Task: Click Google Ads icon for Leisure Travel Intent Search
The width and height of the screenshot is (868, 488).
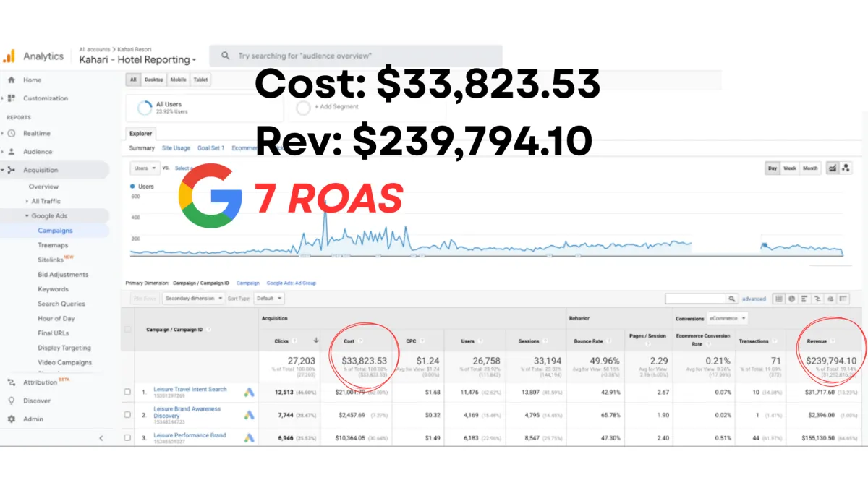Action: (x=249, y=393)
